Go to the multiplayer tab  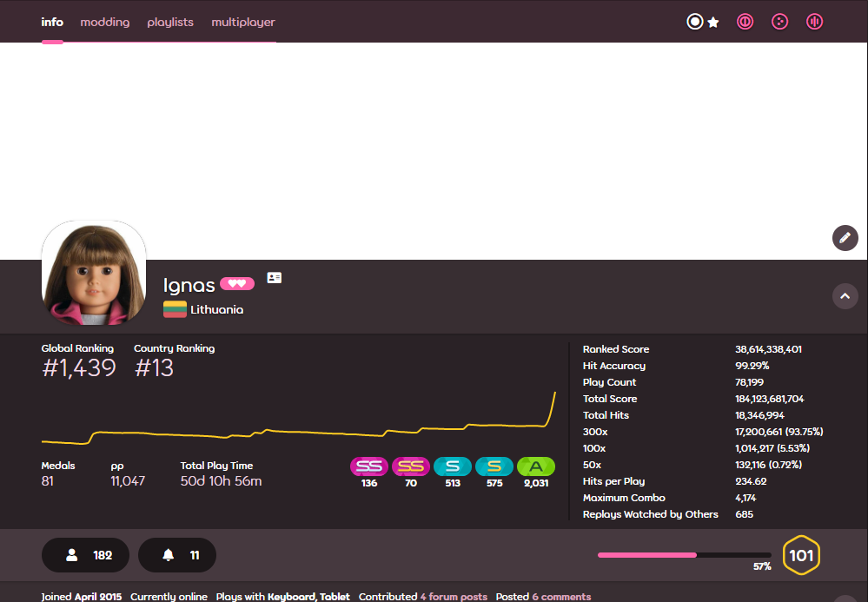243,23
